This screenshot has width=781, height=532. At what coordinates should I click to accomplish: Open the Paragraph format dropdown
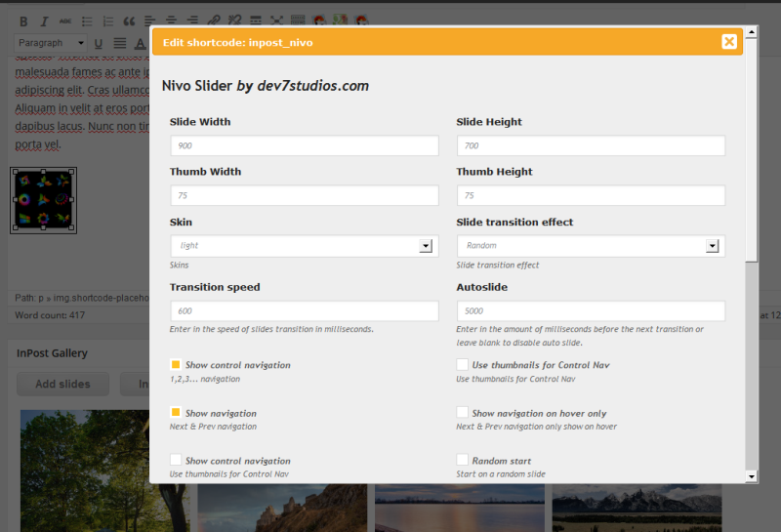click(x=51, y=43)
